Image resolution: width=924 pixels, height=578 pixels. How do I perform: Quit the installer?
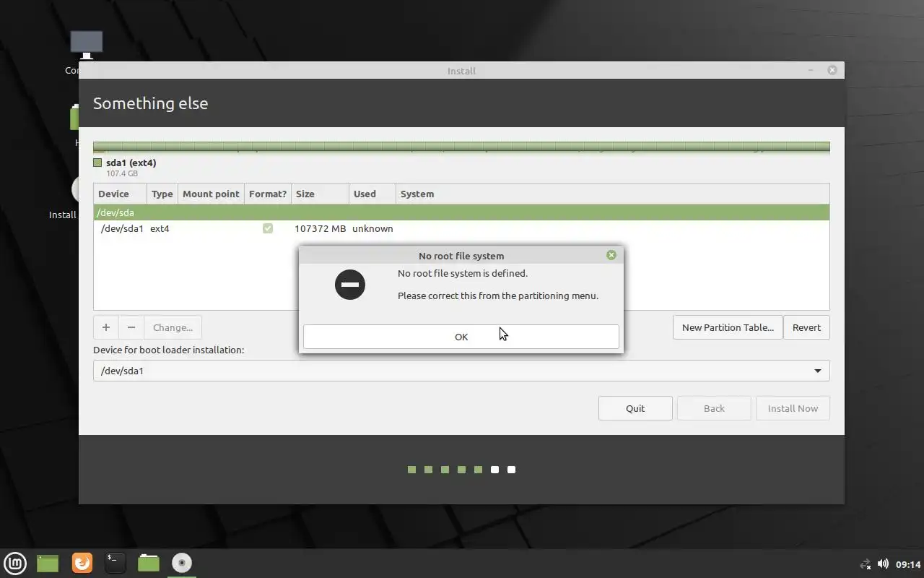635,408
